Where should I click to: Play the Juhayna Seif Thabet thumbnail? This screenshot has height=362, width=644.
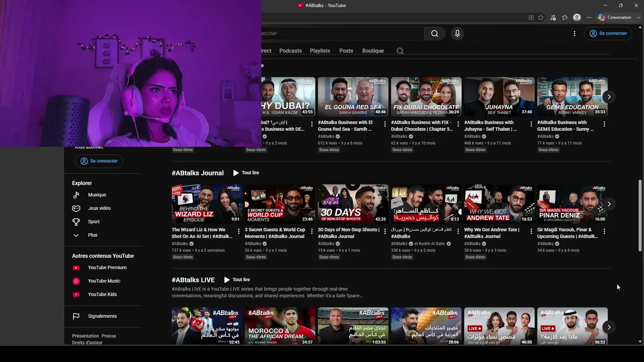pyautogui.click(x=499, y=97)
